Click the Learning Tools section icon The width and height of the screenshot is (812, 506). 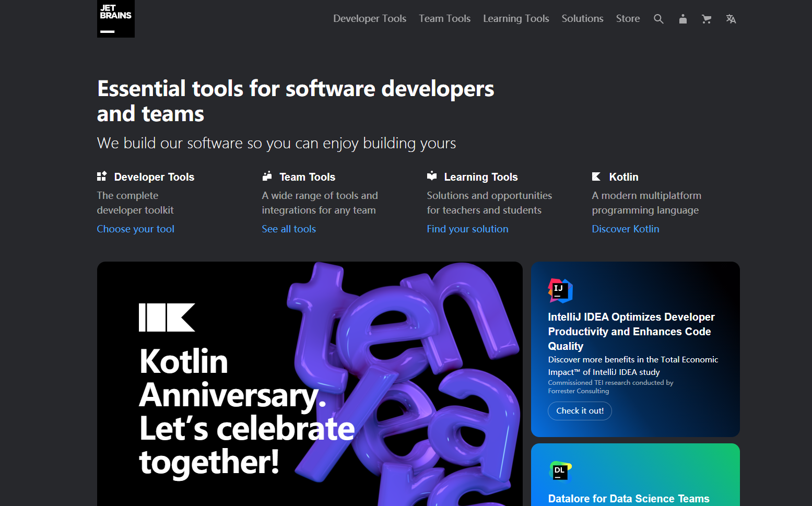(x=432, y=176)
